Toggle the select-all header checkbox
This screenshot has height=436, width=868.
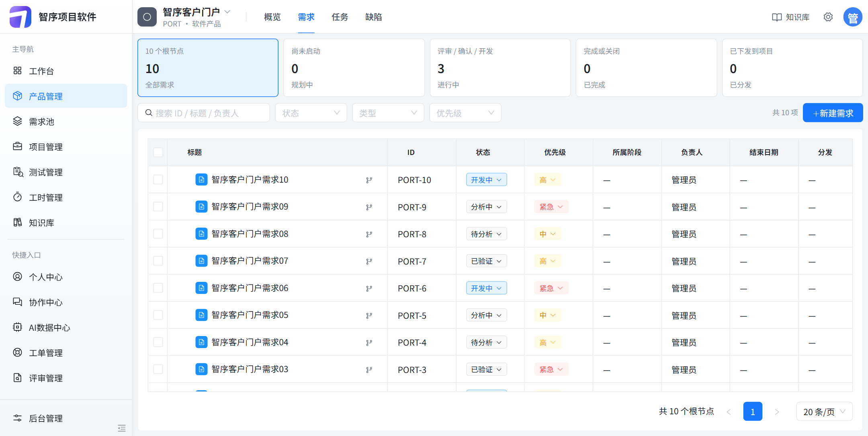pos(158,152)
